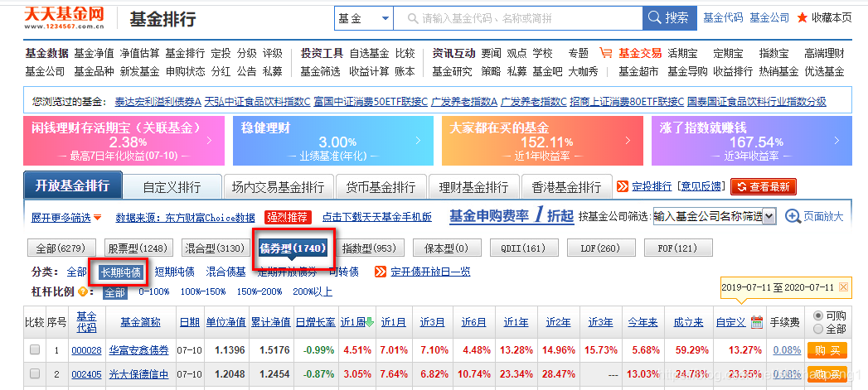Sort by 日增长率 column header
This screenshot has height=390, width=868.
click(316, 322)
